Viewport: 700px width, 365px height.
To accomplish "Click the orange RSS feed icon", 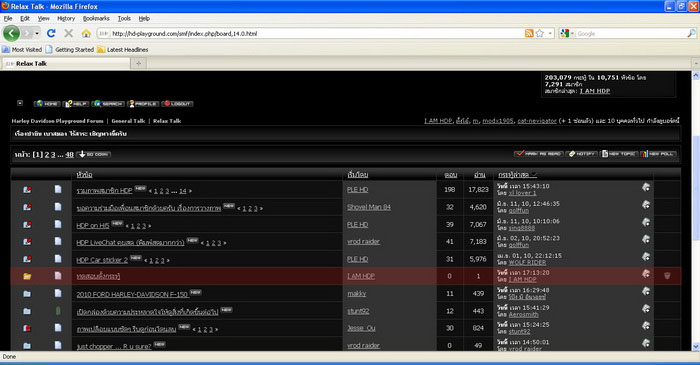I will (x=529, y=33).
